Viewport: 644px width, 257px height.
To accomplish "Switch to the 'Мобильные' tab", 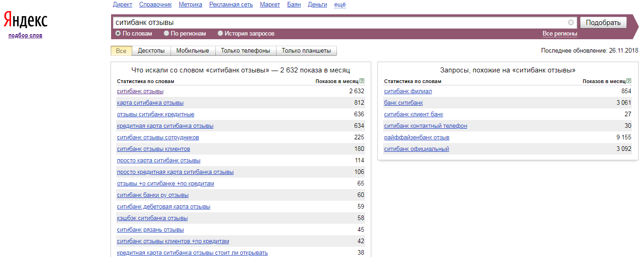I will 193,51.
